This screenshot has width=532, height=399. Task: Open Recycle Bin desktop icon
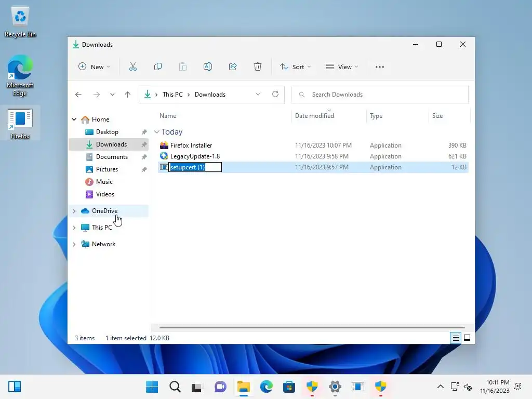tap(20, 22)
